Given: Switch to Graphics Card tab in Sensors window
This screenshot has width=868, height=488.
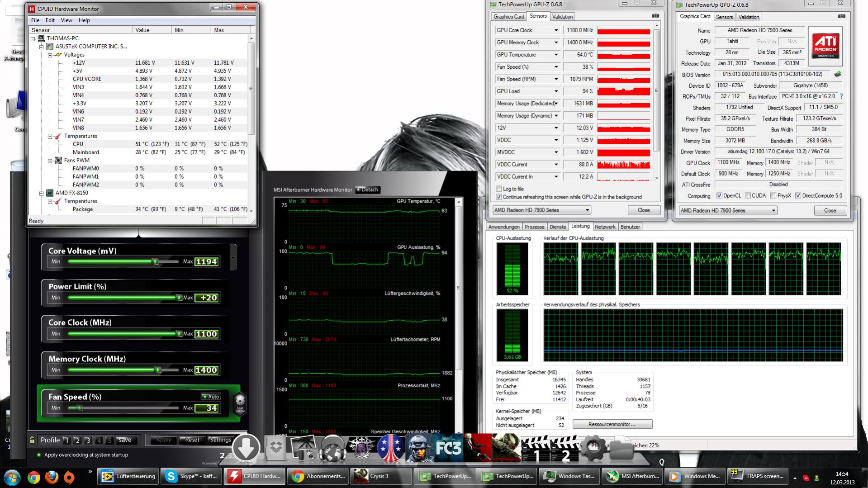Looking at the screenshot, I should [x=509, y=17].
